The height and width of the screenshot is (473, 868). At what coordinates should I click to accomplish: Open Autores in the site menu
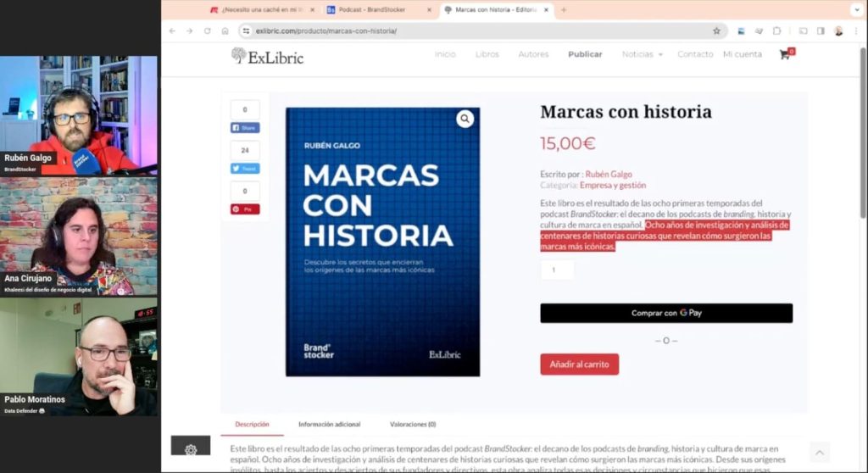click(533, 54)
